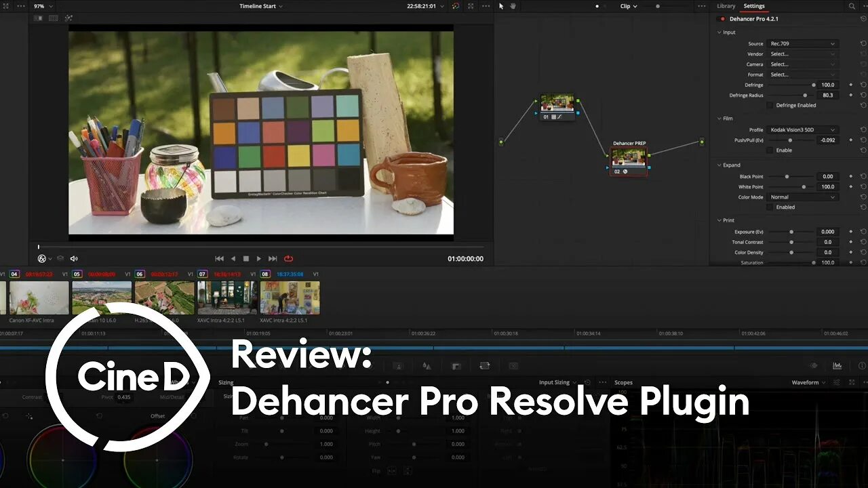Check the Expand Enabled checkbox
868x488 pixels.
coord(770,207)
